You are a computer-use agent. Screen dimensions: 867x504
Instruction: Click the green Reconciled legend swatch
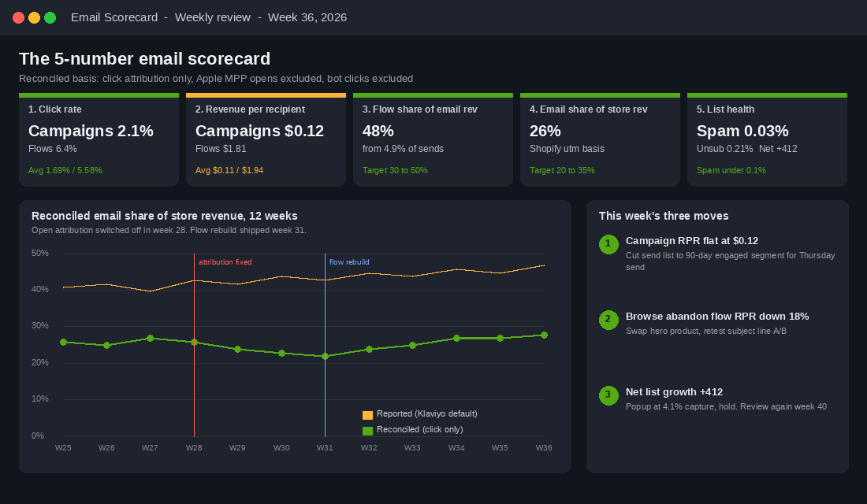pyautogui.click(x=367, y=431)
